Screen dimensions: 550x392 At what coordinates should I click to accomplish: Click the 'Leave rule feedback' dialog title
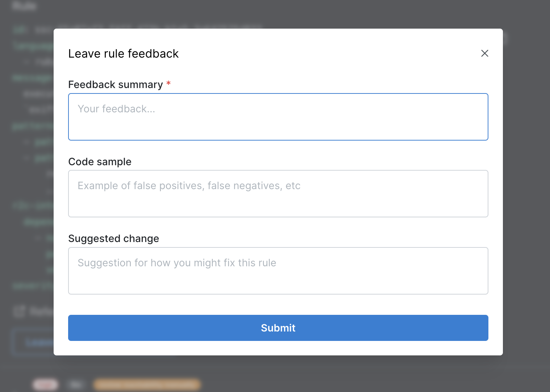click(123, 53)
